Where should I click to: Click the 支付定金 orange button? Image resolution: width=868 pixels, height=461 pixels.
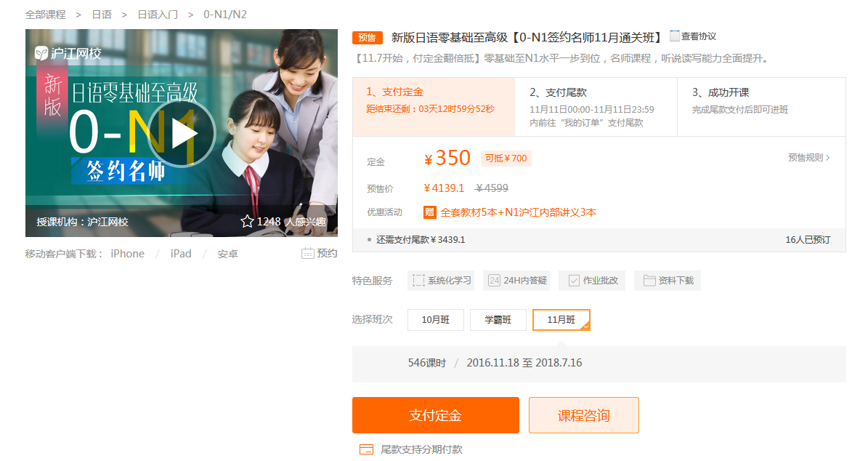pyautogui.click(x=436, y=415)
